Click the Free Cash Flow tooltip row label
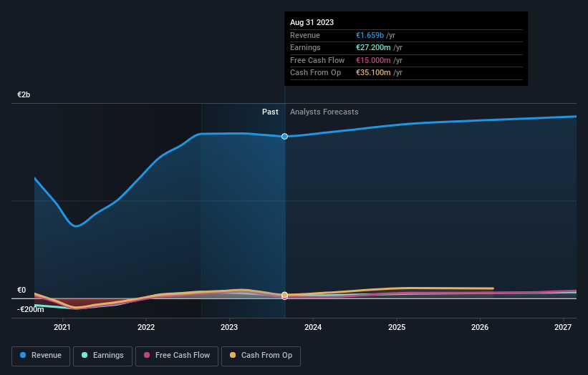The width and height of the screenshot is (588, 375). pos(317,60)
